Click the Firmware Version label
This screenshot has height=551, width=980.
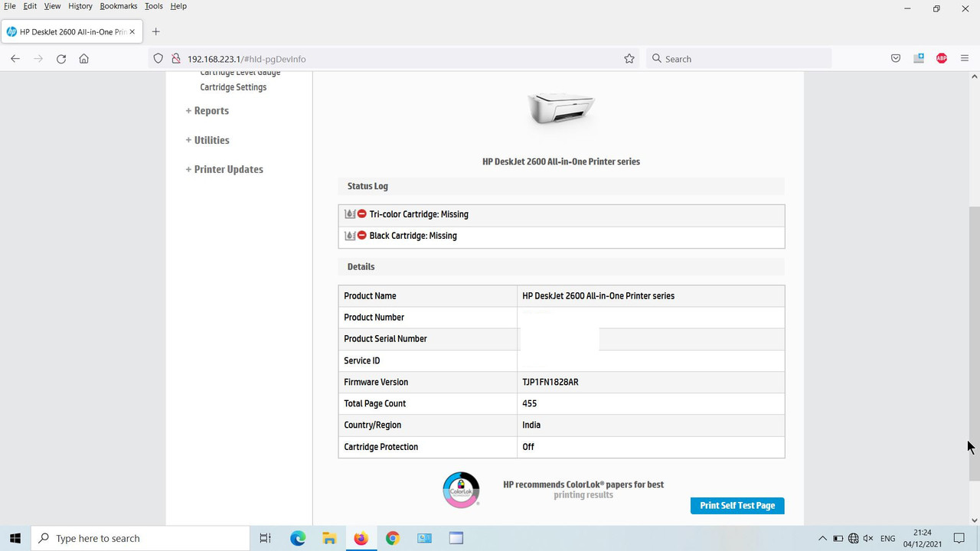[x=376, y=382]
